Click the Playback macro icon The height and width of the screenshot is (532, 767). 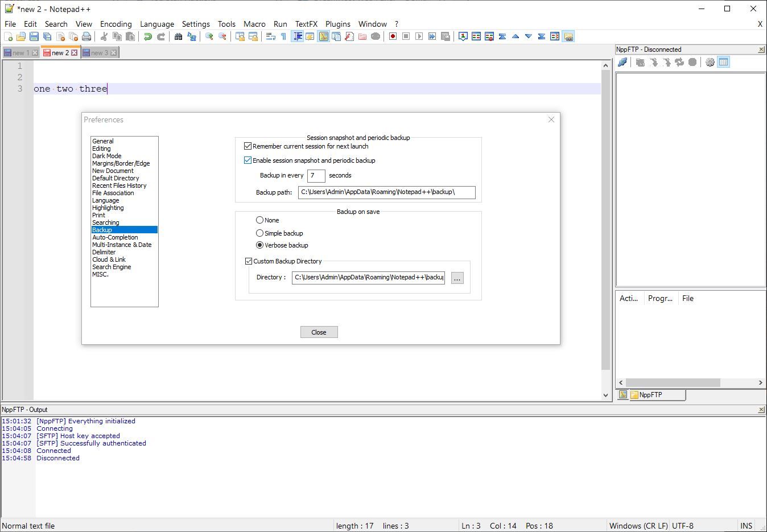click(x=419, y=36)
